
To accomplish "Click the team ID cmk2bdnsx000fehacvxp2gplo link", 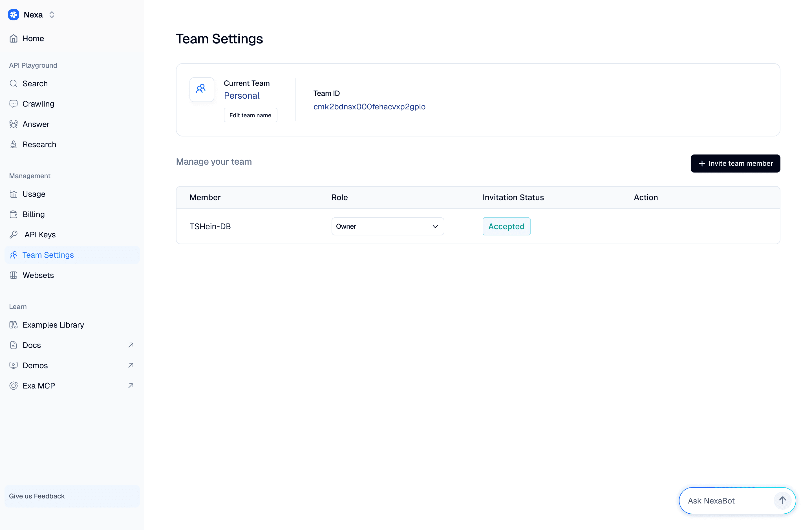I will (x=369, y=107).
